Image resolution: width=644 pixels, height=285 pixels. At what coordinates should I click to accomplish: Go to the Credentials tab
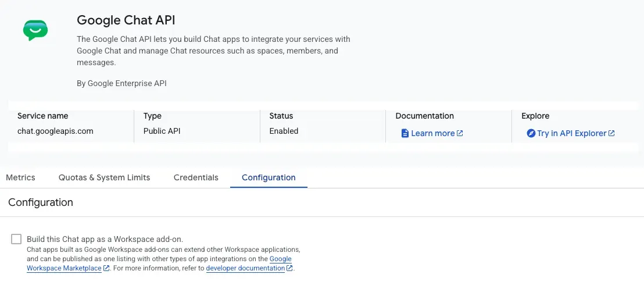click(x=196, y=177)
